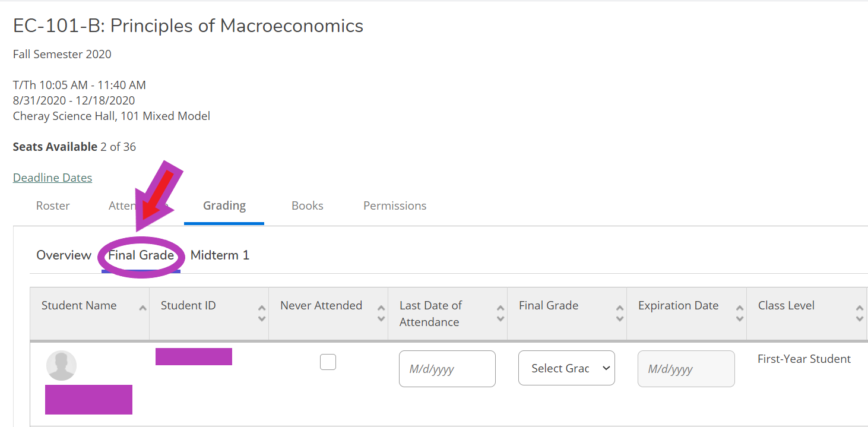This screenshot has height=427, width=868.
Task: Open the Roster tab
Action: coord(53,205)
